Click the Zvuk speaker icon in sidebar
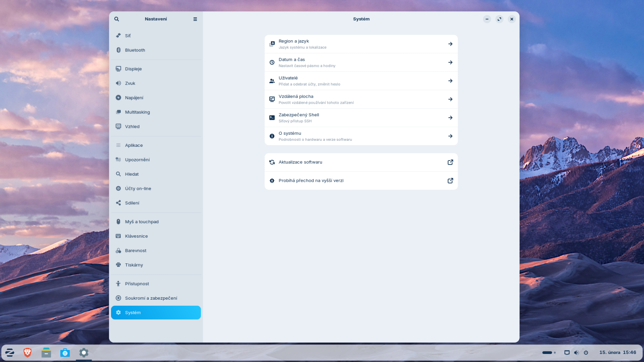Screen dimensions: 644x362 coord(118,83)
